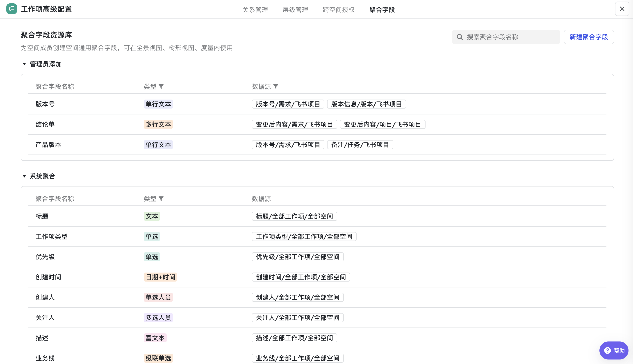This screenshot has height=364, width=633.
Task: Click the 版本号/需求/飞书项目 source in 版本号 row
Action: tap(288, 104)
